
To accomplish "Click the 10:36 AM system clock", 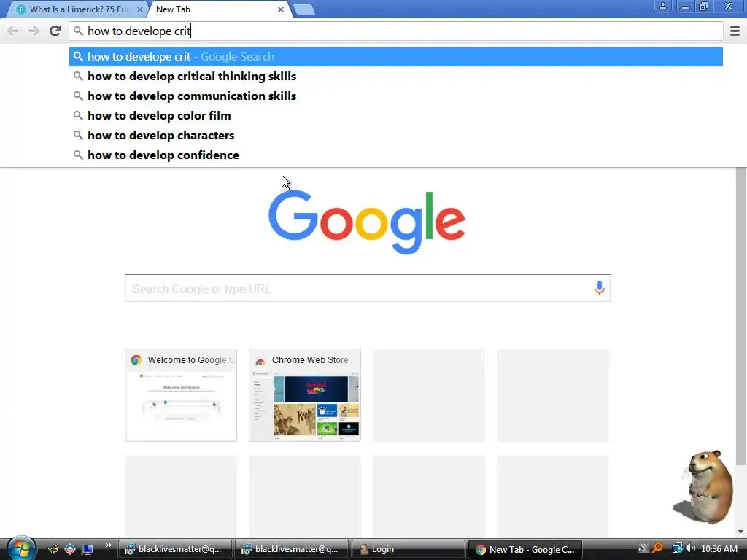I will click(719, 549).
